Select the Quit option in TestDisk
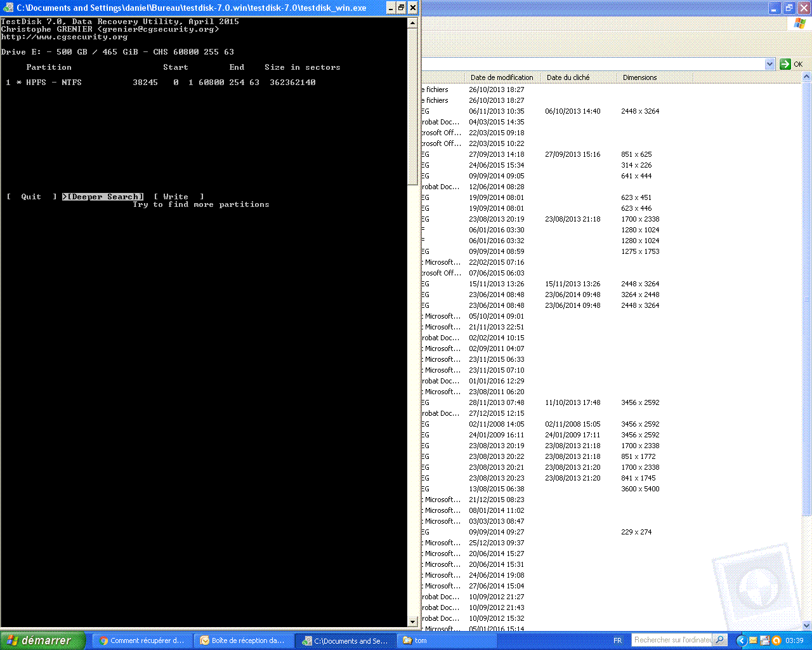This screenshot has height=650, width=812. coord(32,197)
